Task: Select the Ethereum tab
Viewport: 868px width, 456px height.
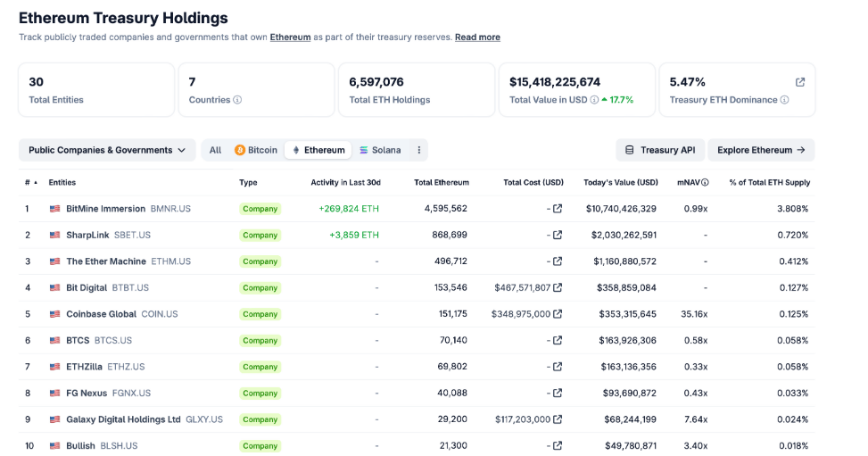Action: point(318,150)
